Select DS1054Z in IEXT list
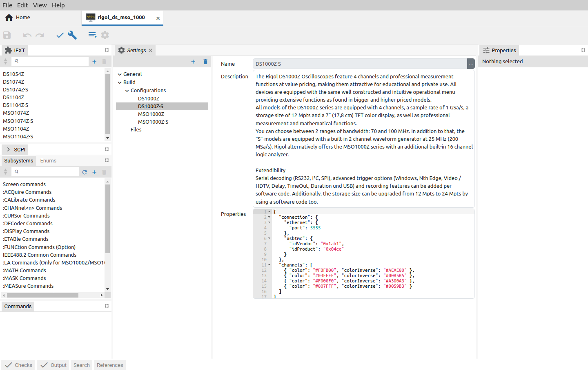Screen dimensions: 588x371 click(x=13, y=74)
